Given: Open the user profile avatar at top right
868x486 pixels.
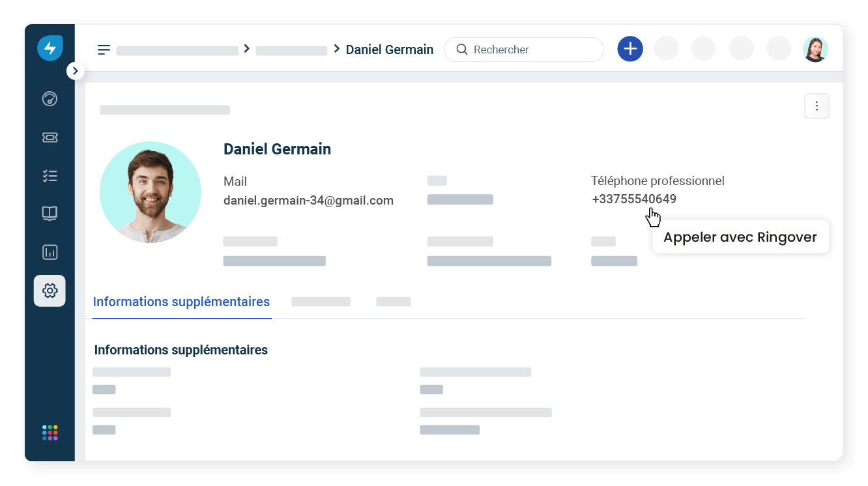Looking at the screenshot, I should pyautogui.click(x=815, y=50).
